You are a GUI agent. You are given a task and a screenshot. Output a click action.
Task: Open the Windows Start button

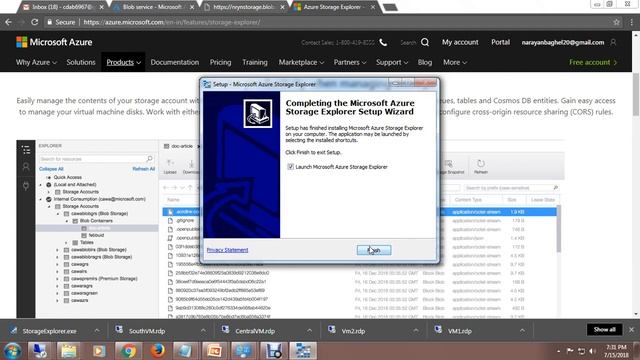pos(12,351)
